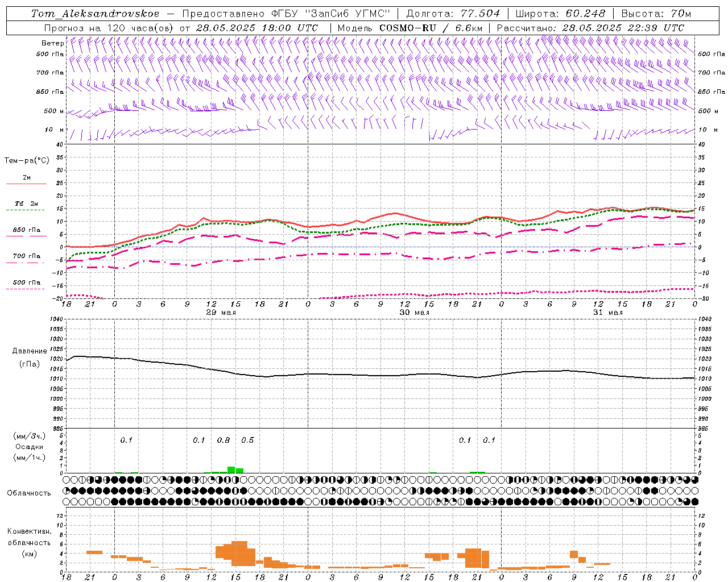
Task: Click the 500 гПа dotted legend line sample
Action: coord(25,289)
